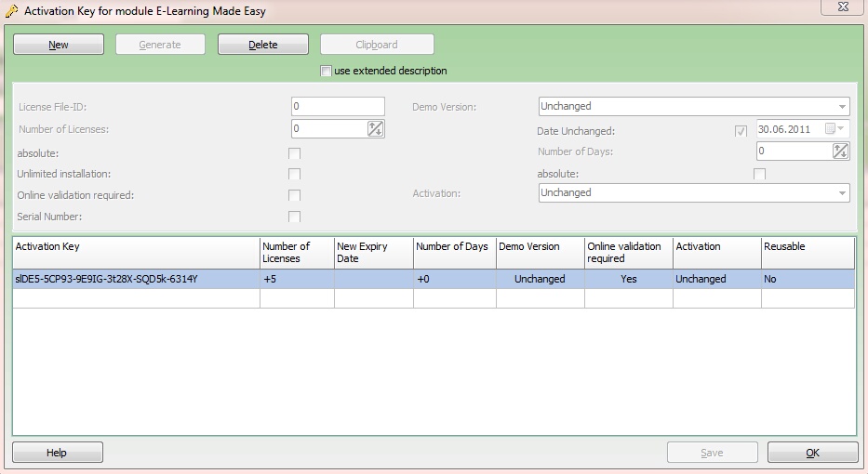Toggle the Online validation required checkbox
The image size is (868, 474).
coord(294,195)
